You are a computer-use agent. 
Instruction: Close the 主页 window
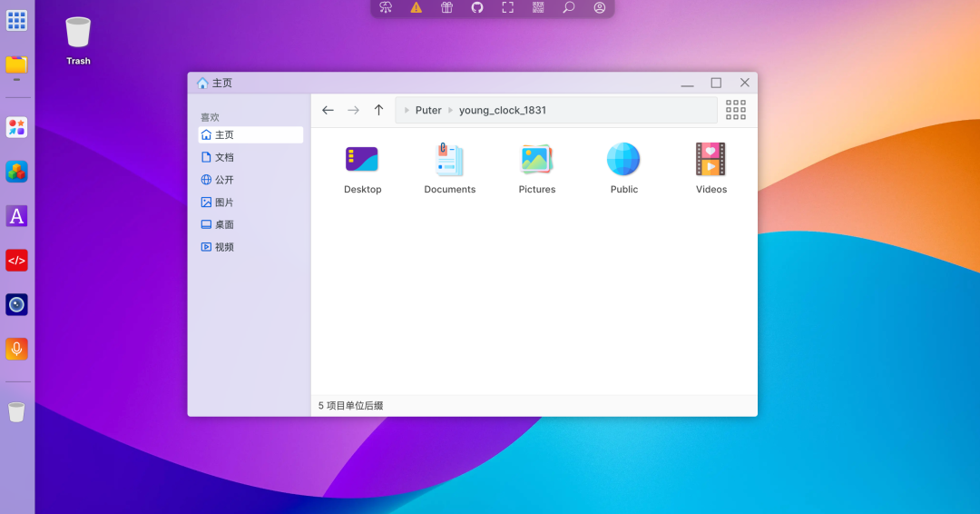tap(744, 83)
